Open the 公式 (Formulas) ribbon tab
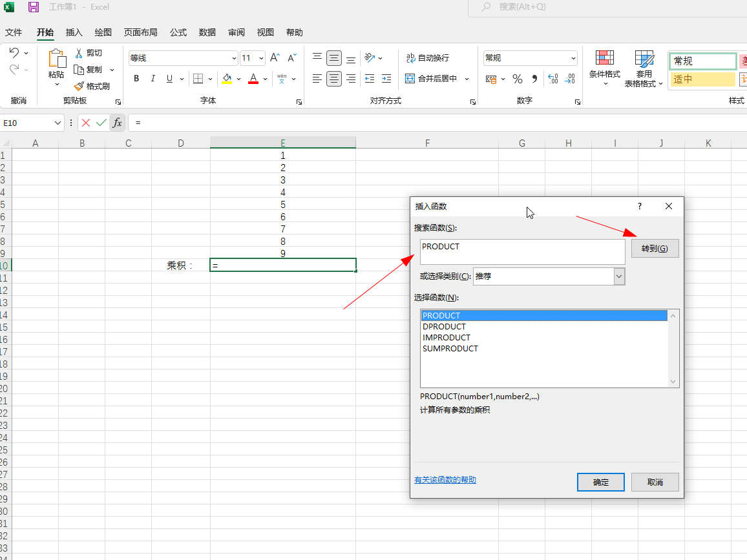747x560 pixels. [178, 32]
